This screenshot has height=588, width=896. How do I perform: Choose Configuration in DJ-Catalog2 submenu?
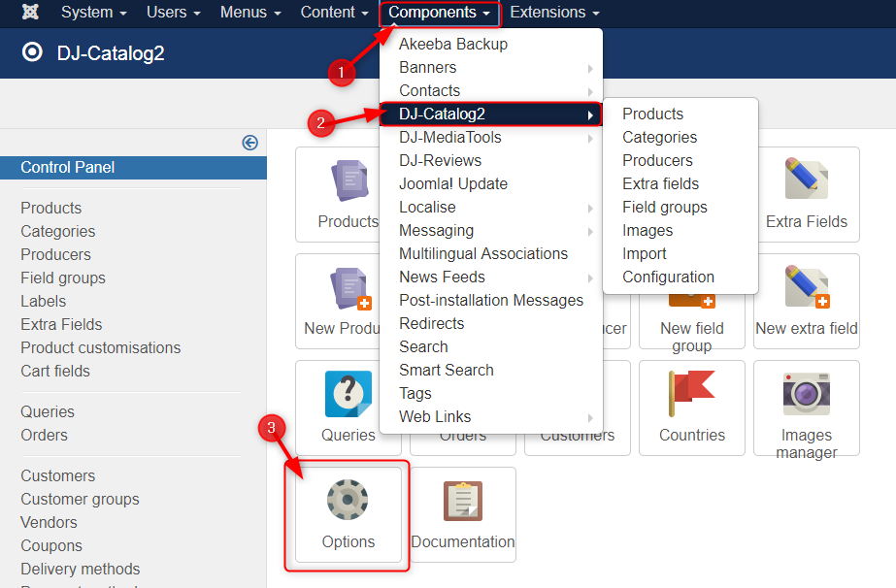pyautogui.click(x=680, y=278)
